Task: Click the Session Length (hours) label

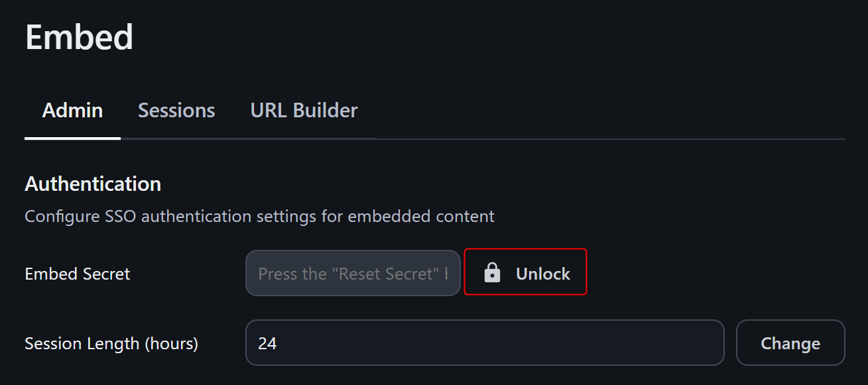Action: (111, 343)
